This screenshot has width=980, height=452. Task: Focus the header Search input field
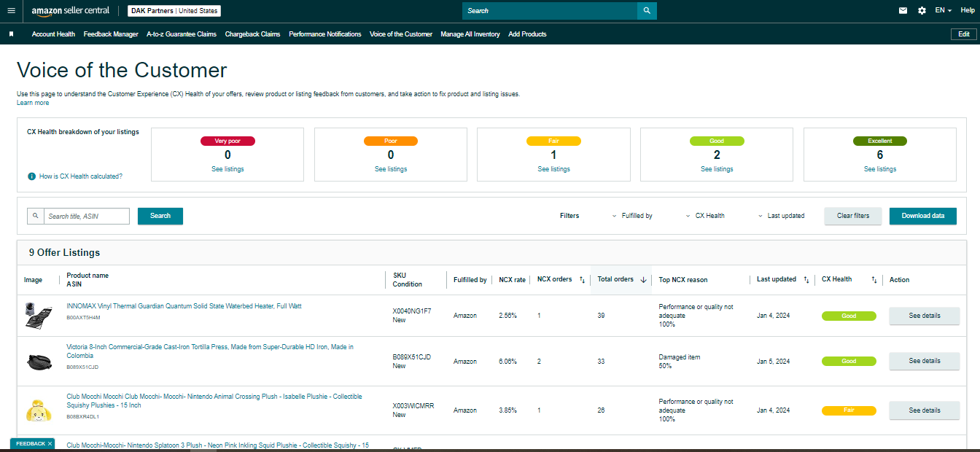click(x=550, y=11)
